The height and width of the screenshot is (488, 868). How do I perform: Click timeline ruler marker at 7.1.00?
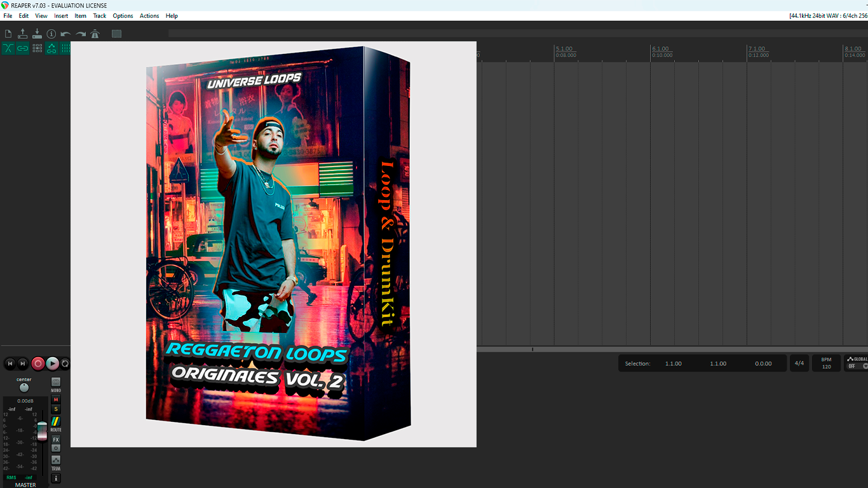coord(757,49)
